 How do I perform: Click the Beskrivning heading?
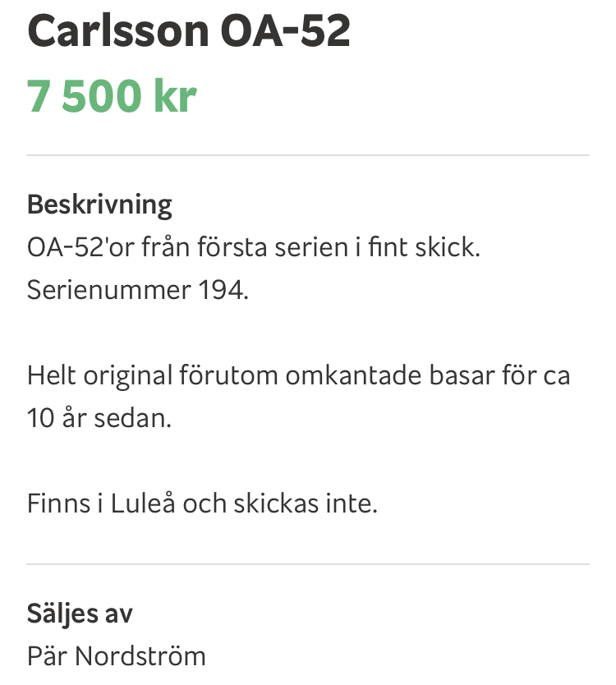click(x=99, y=205)
